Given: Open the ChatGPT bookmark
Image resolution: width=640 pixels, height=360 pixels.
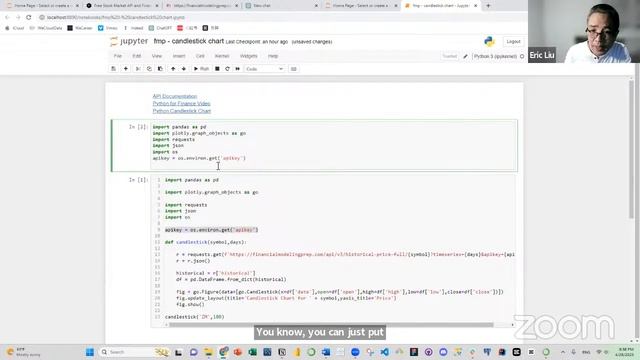Looking at the screenshot, I should click(x=160, y=28).
